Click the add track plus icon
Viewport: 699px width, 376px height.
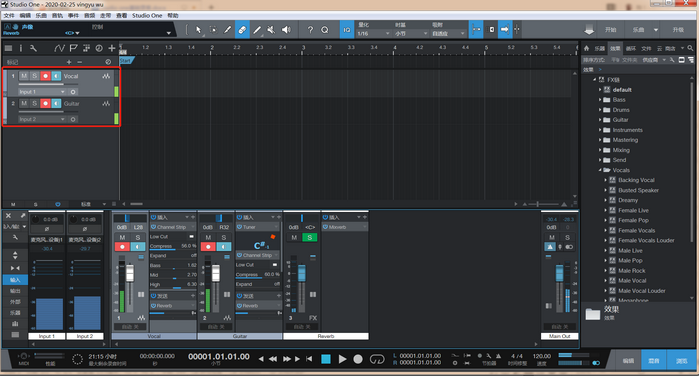coord(111,48)
